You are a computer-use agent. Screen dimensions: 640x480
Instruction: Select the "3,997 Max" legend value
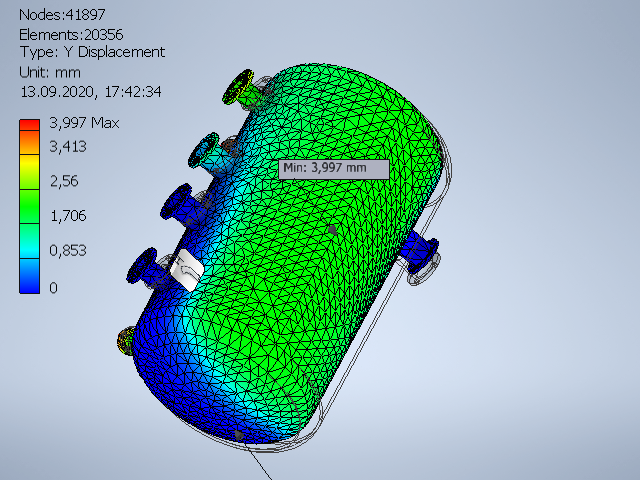(84, 122)
